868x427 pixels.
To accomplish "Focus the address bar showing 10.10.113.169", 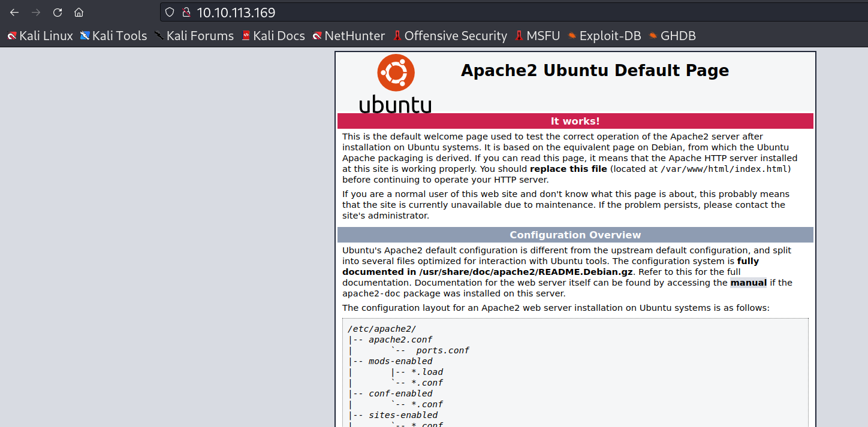I will pyautogui.click(x=513, y=12).
